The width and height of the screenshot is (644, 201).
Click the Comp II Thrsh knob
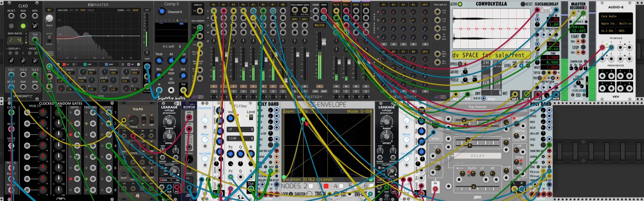[x=159, y=61]
